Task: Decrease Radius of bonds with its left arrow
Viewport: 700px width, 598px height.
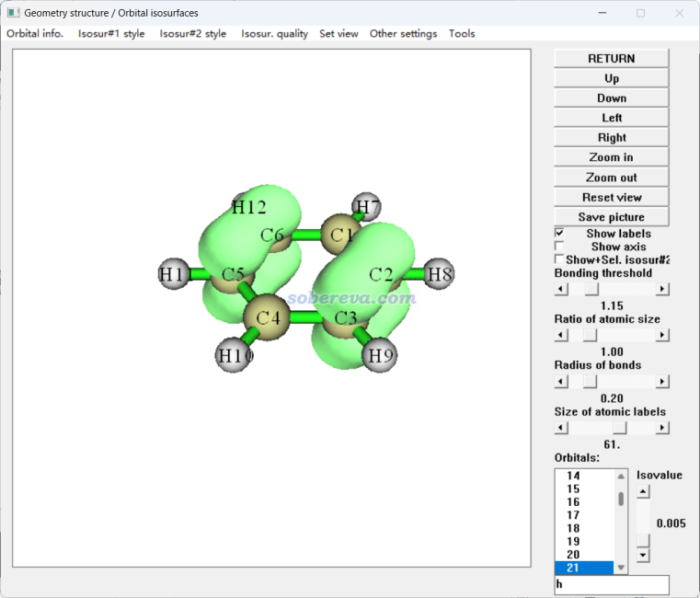Action: click(561, 382)
